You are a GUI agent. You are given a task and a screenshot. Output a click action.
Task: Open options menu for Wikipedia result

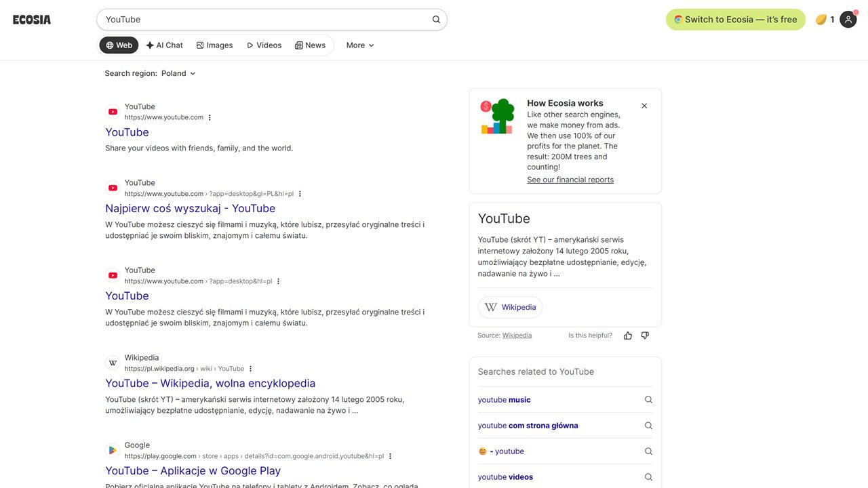[x=250, y=369]
